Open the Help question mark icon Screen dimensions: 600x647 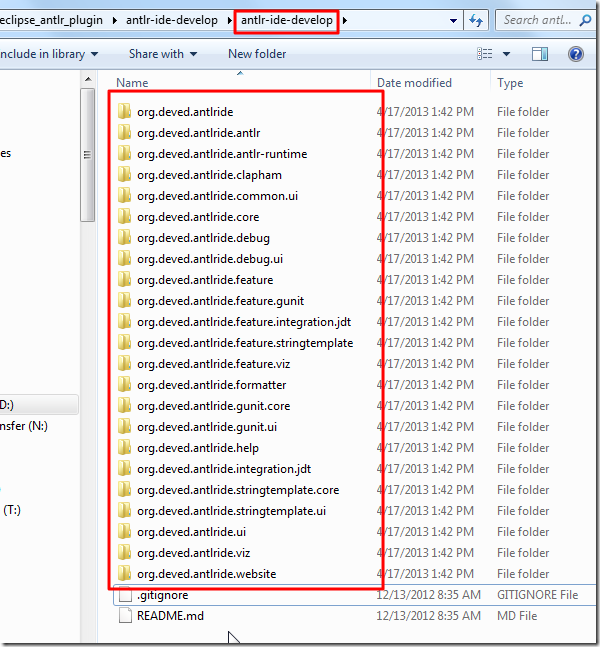(x=575, y=54)
